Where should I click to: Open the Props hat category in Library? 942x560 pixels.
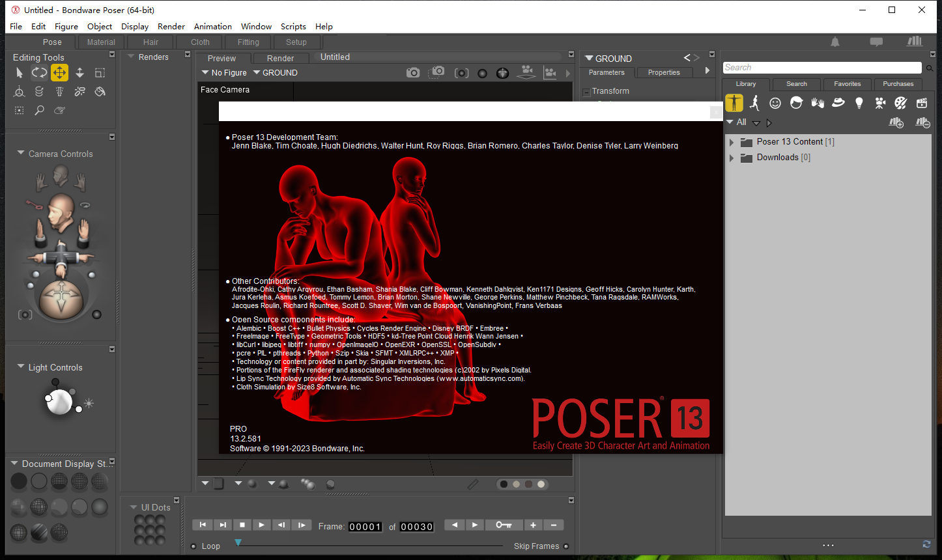click(x=838, y=103)
